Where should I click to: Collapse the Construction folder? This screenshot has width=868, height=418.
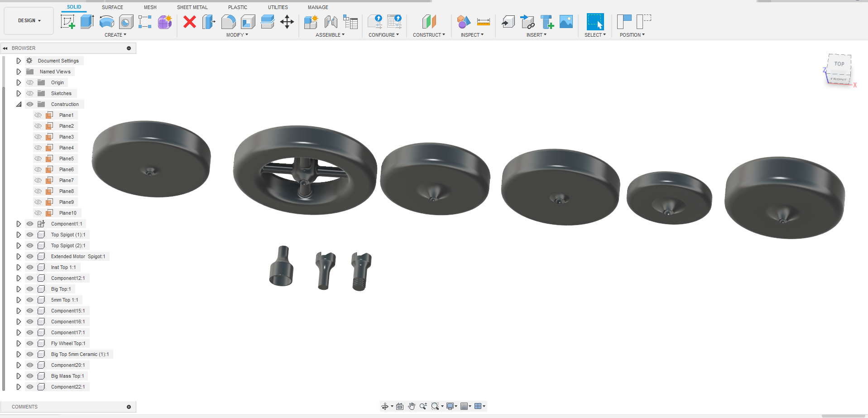tap(19, 104)
